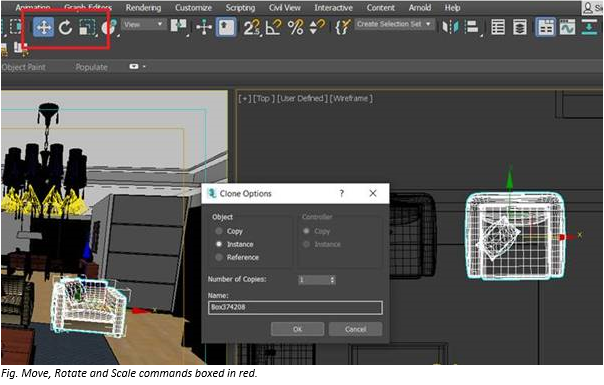Open the [User Defined] viewport menu
604x385 pixels.
302,99
